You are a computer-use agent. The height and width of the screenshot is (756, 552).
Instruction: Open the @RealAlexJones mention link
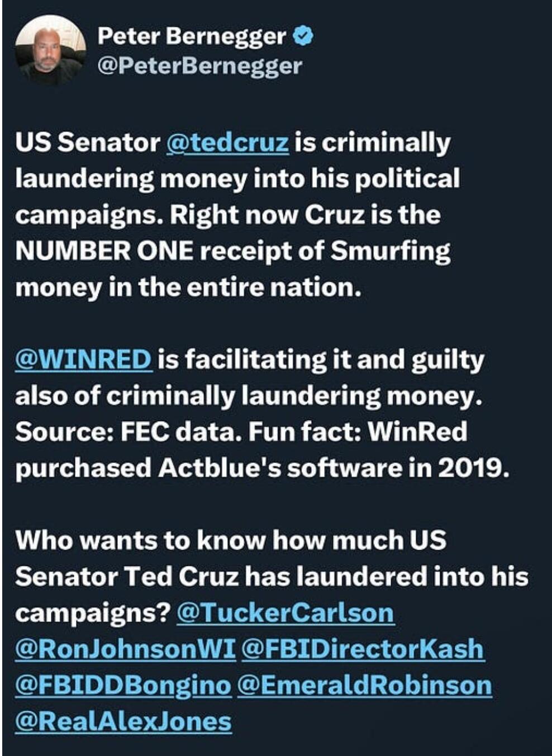[x=123, y=722]
